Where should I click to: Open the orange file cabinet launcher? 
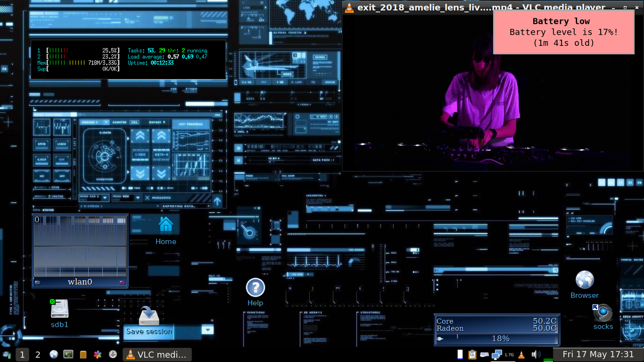83,354
